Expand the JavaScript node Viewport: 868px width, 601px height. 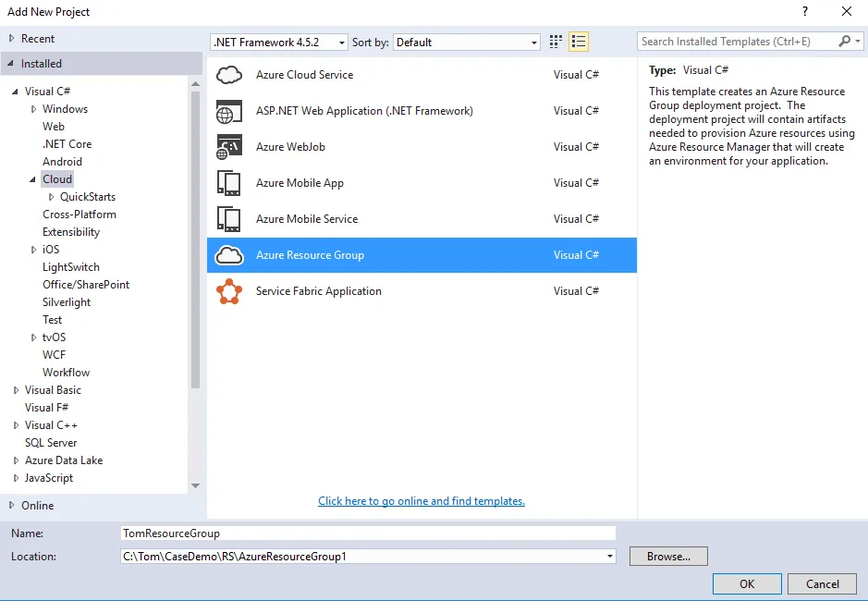click(16, 478)
